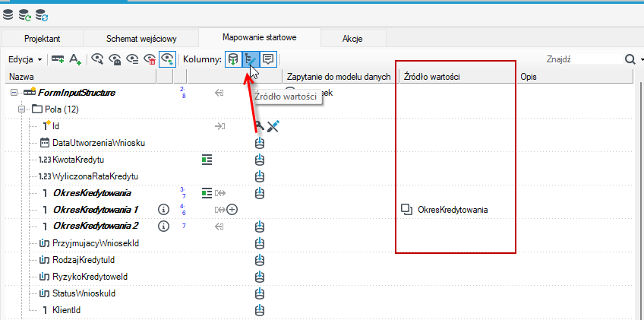Click the key icon in Id row
This screenshot has width=644, height=320.
click(x=259, y=126)
